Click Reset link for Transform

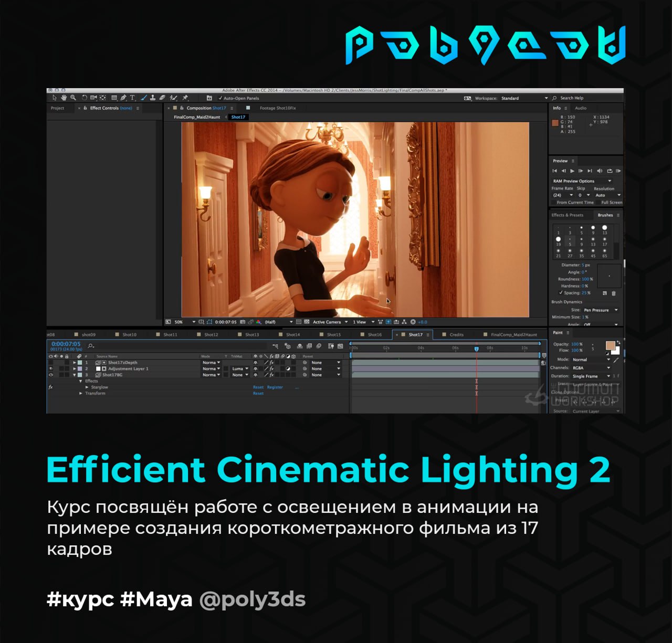coord(258,393)
